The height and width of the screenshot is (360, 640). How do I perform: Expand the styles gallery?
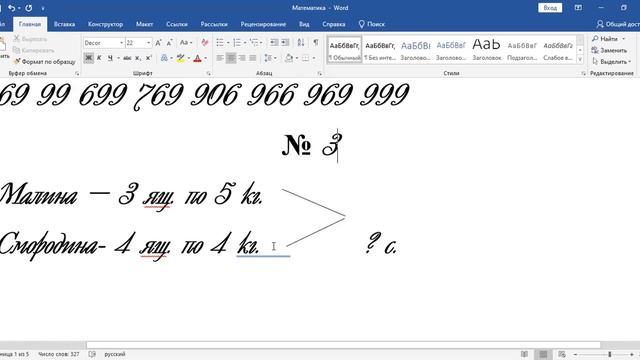(x=580, y=60)
